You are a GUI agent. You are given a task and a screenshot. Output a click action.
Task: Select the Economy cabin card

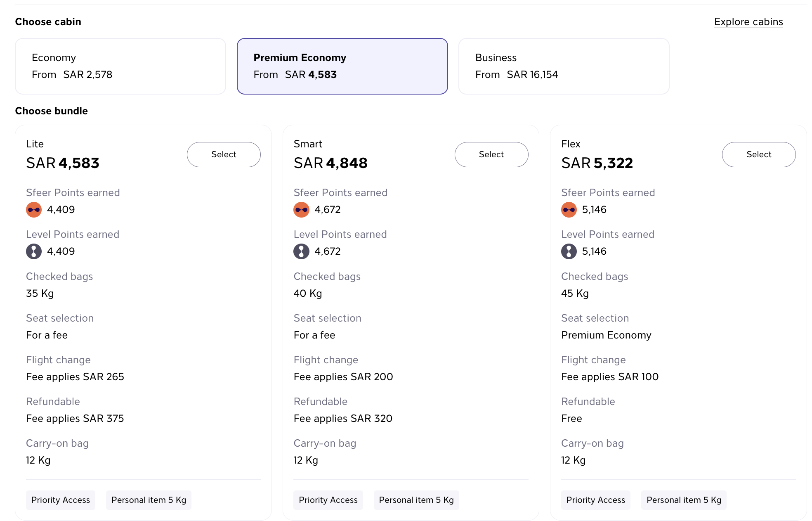tap(120, 66)
